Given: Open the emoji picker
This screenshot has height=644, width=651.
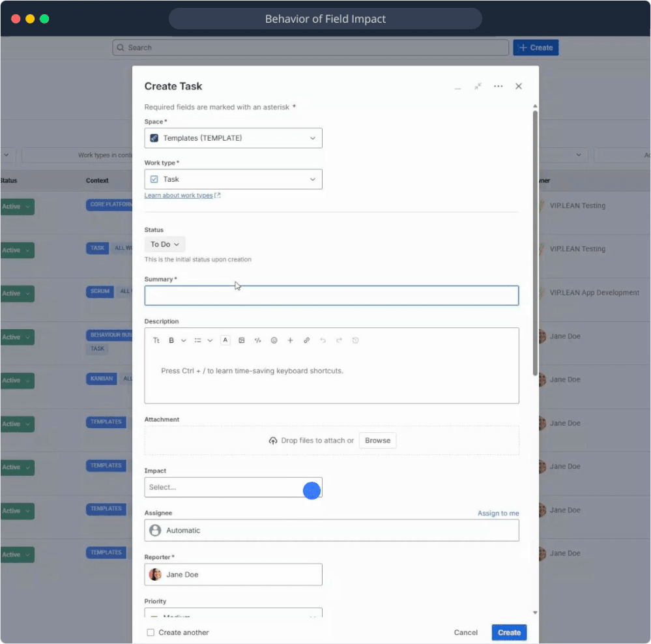Looking at the screenshot, I should click(274, 340).
